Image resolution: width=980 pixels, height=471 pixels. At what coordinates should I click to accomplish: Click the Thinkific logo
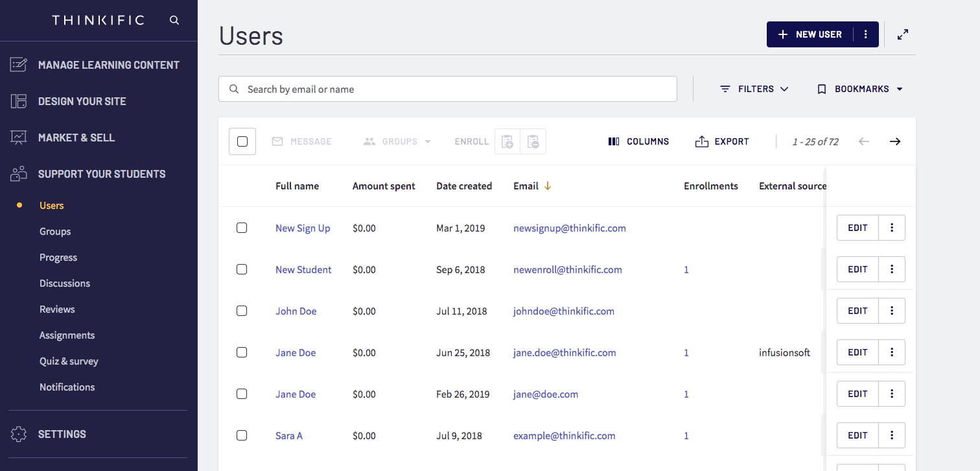pyautogui.click(x=99, y=20)
